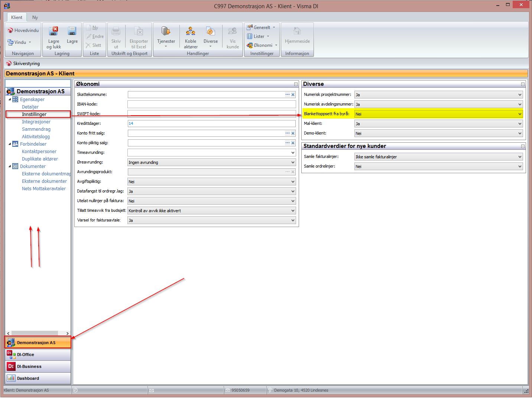Browse Konto fritt salg lookup dots

pyautogui.click(x=287, y=133)
